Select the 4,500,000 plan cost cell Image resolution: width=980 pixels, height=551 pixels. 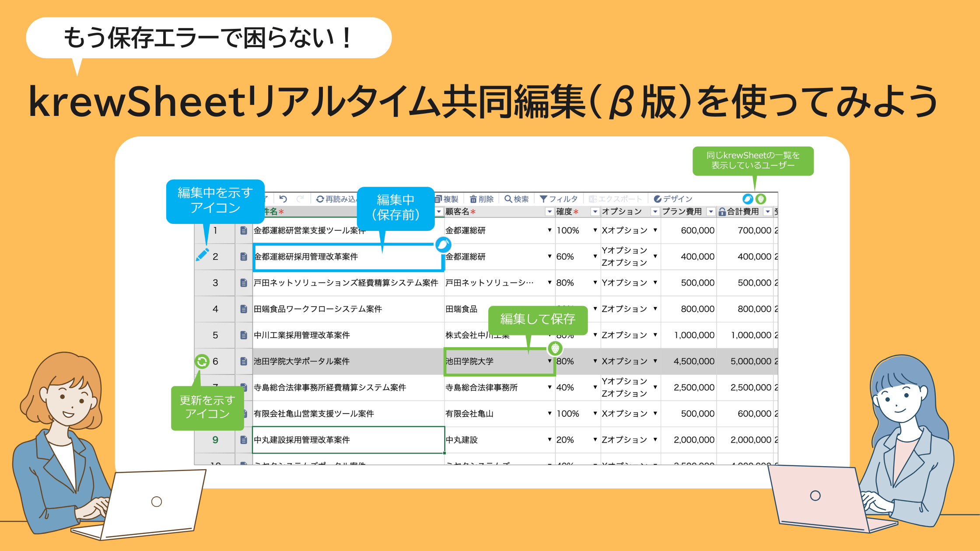pos(689,362)
